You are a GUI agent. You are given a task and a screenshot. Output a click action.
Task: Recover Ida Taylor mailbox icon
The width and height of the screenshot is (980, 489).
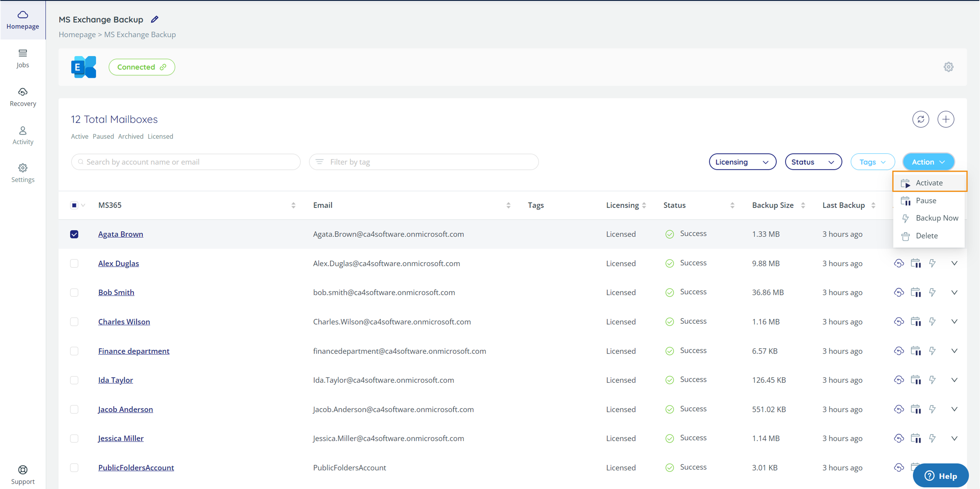tap(899, 380)
